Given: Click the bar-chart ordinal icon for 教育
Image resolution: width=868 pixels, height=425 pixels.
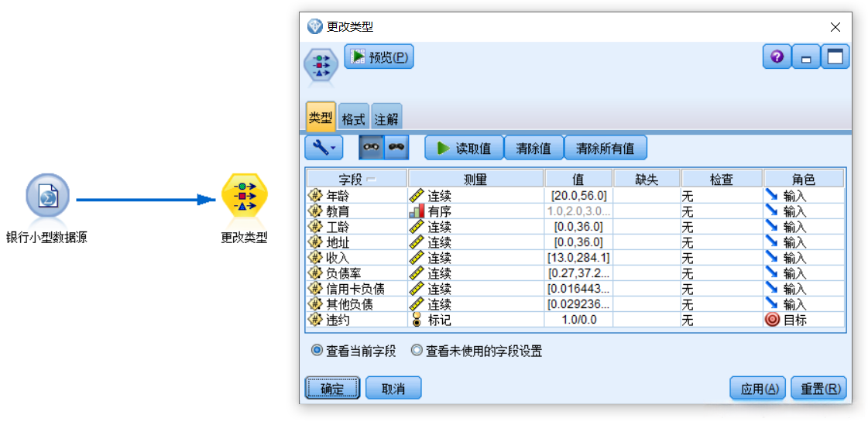Looking at the screenshot, I should pyautogui.click(x=417, y=211).
